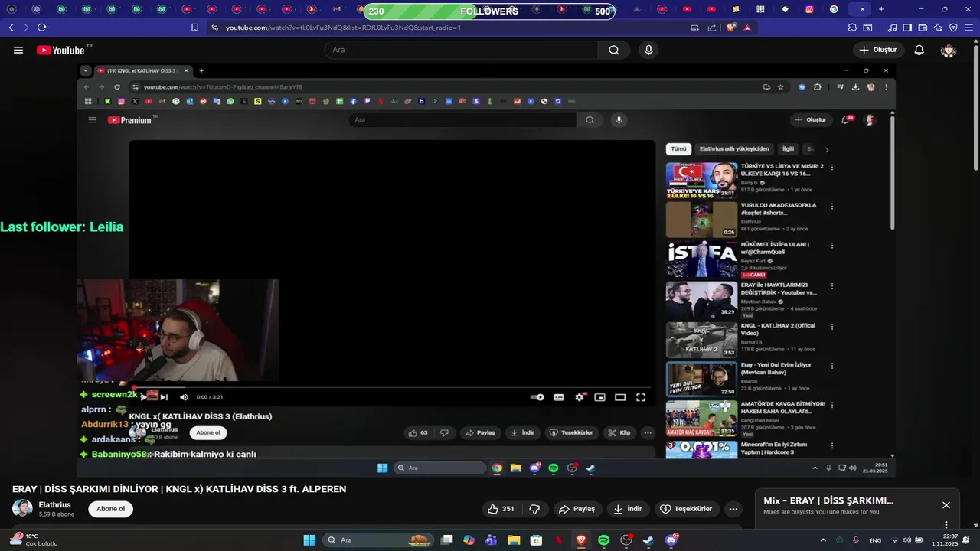The height and width of the screenshot is (551, 980).
Task: Open Elathrius channel avatar
Action: pos(22,509)
